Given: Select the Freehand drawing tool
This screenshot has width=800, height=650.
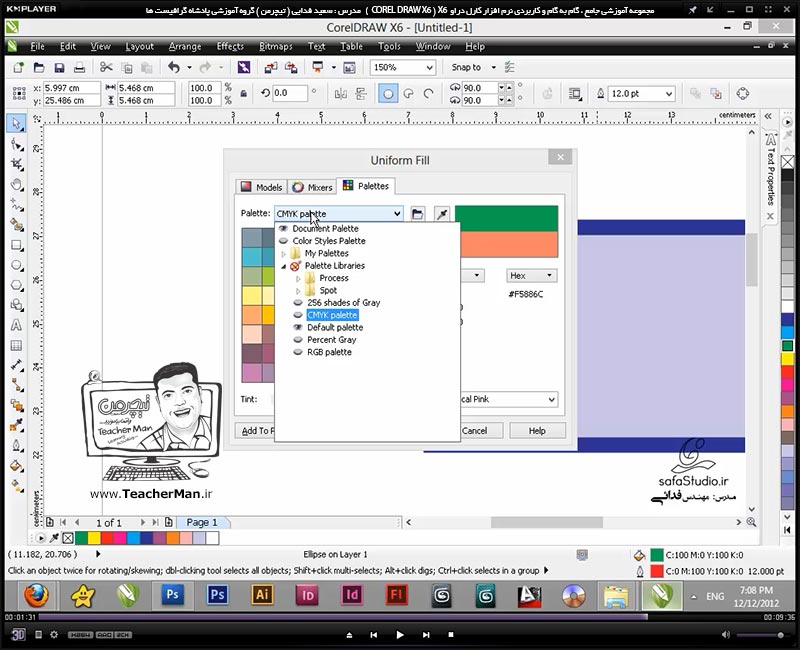Looking at the screenshot, I should coord(17,205).
